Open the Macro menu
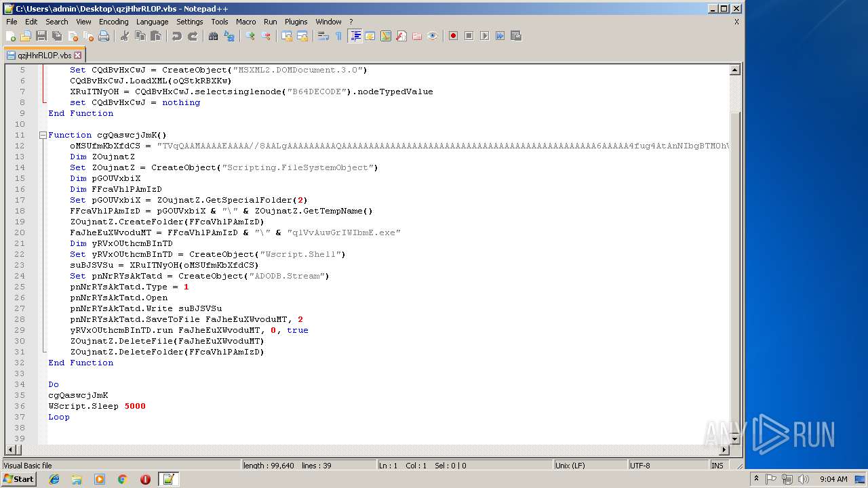This screenshot has width=868, height=488. pos(245,22)
